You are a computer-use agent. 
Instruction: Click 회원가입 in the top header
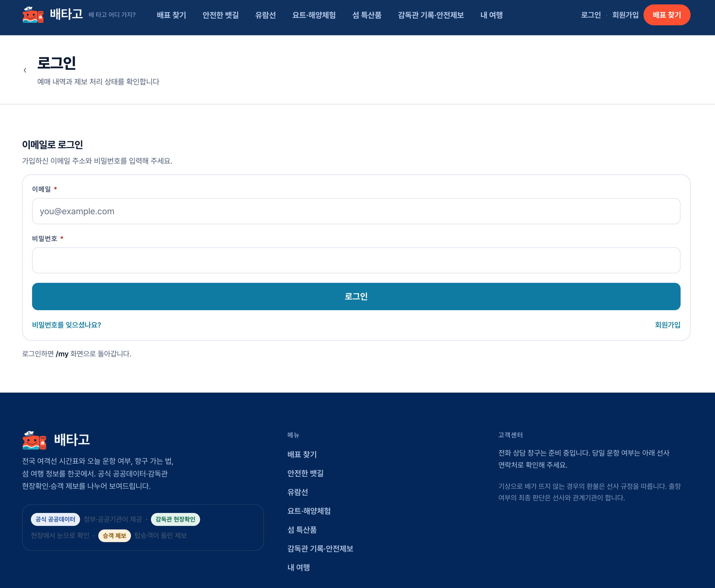[x=625, y=15]
